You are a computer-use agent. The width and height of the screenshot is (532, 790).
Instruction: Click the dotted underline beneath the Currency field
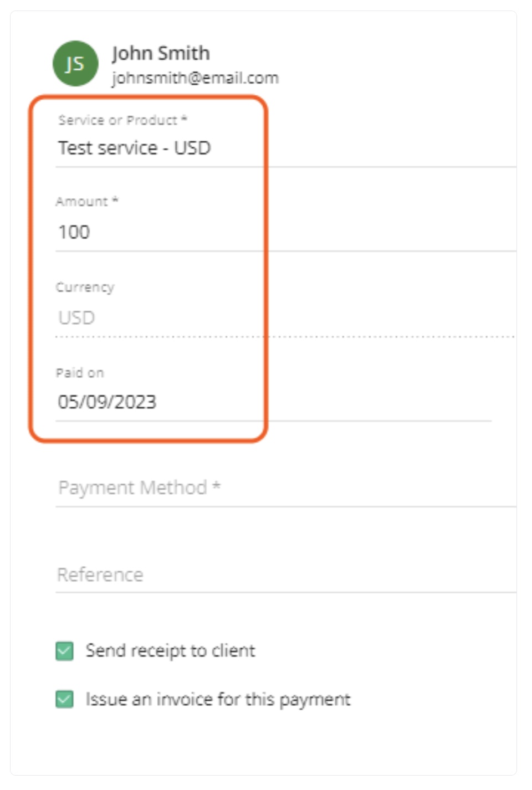coord(285,336)
